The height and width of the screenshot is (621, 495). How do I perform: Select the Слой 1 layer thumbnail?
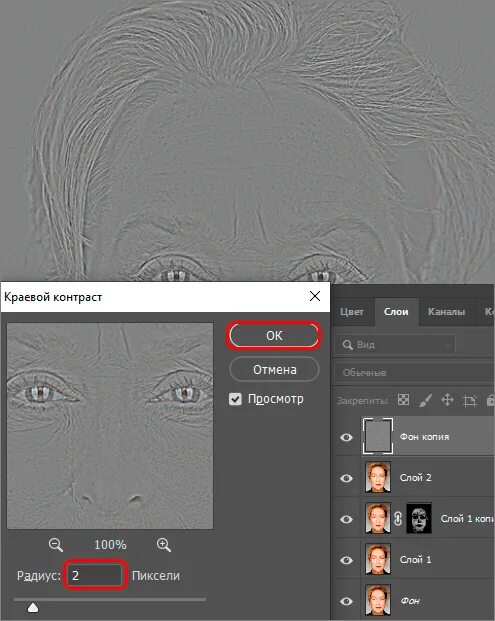378,559
